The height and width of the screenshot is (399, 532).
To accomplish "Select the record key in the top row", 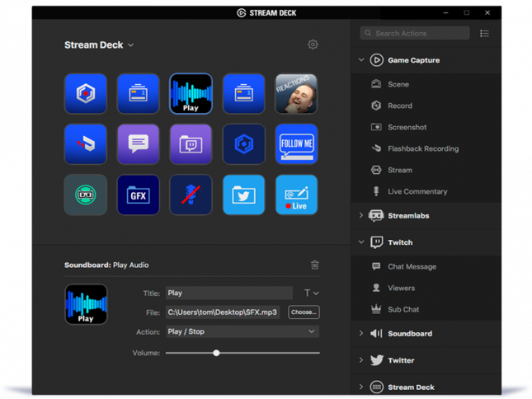I will (86, 93).
